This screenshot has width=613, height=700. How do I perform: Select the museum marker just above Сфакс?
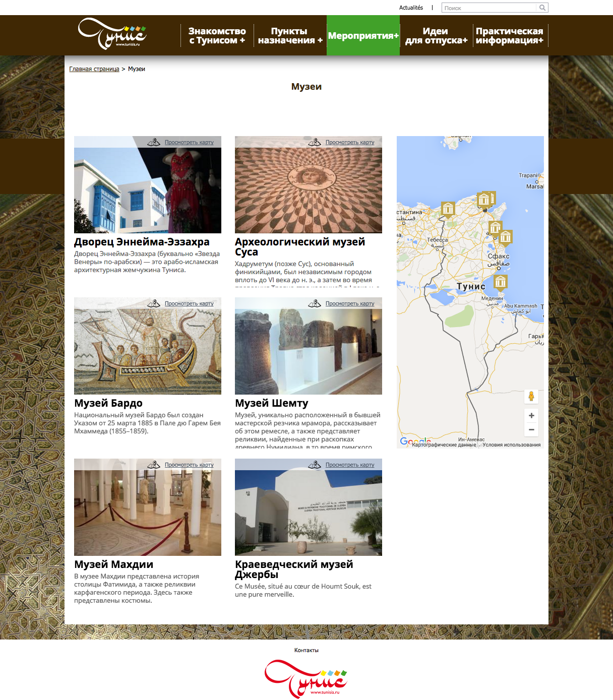506,237
